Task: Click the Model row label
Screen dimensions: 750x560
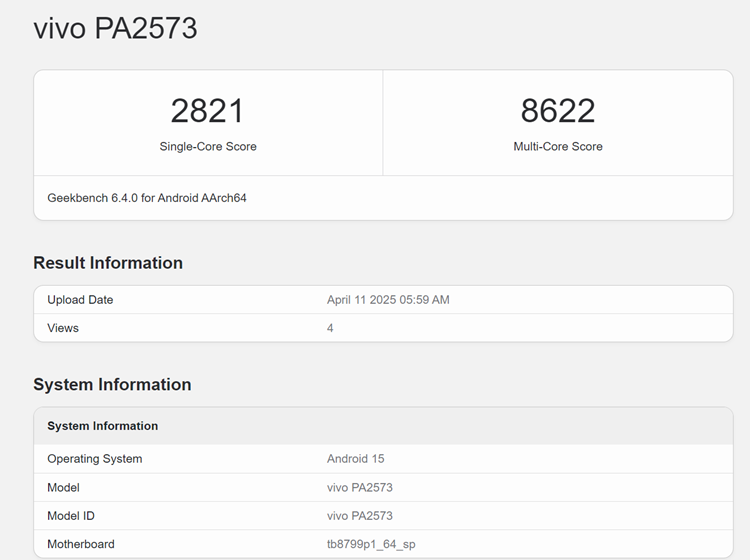Action: (x=63, y=487)
